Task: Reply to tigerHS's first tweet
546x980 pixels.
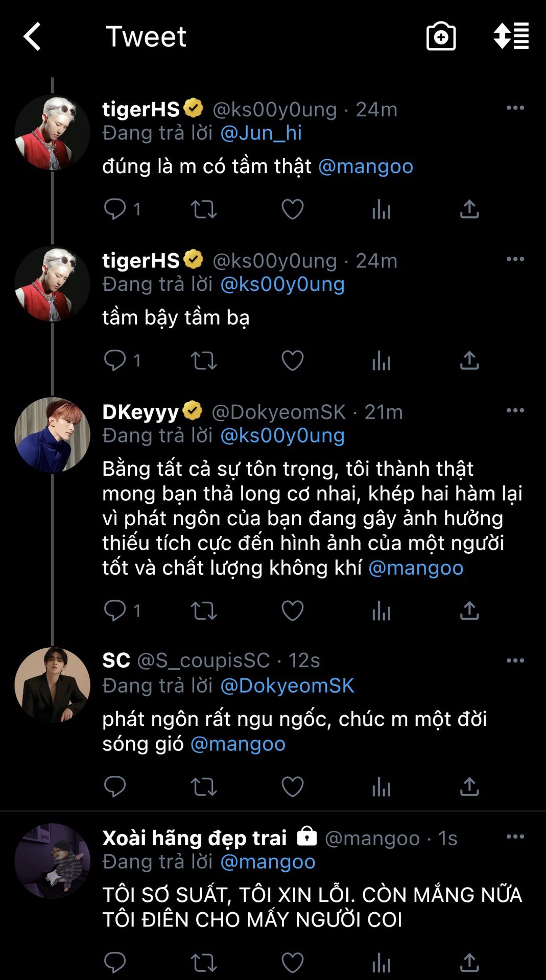Action: coord(115,209)
